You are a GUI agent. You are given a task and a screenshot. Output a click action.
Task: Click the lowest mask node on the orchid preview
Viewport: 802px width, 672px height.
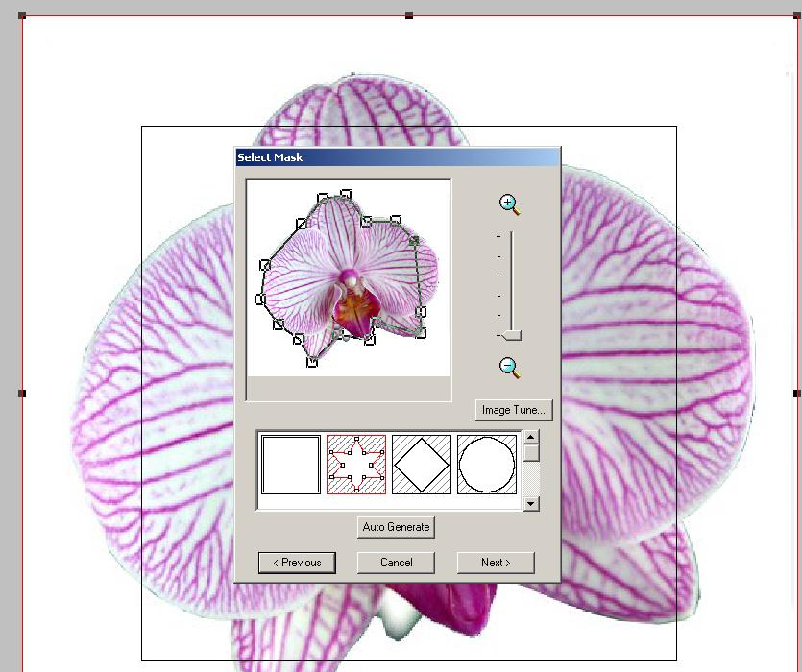pos(311,362)
